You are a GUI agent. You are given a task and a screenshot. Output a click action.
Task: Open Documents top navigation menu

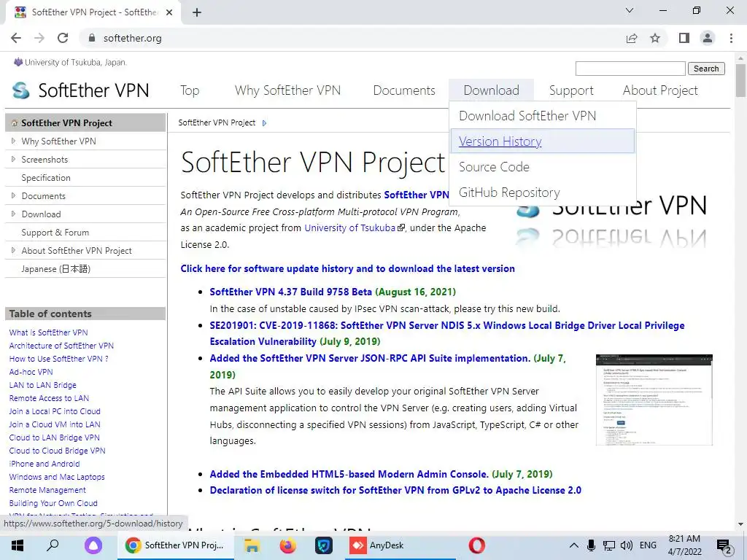[x=404, y=90]
